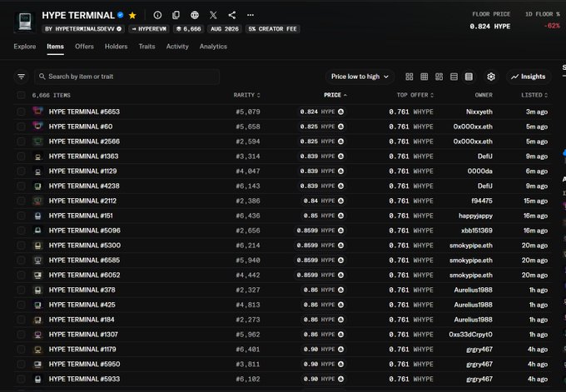Open owner Nixxyeth profile link
The height and width of the screenshot is (392, 566).
(479, 112)
